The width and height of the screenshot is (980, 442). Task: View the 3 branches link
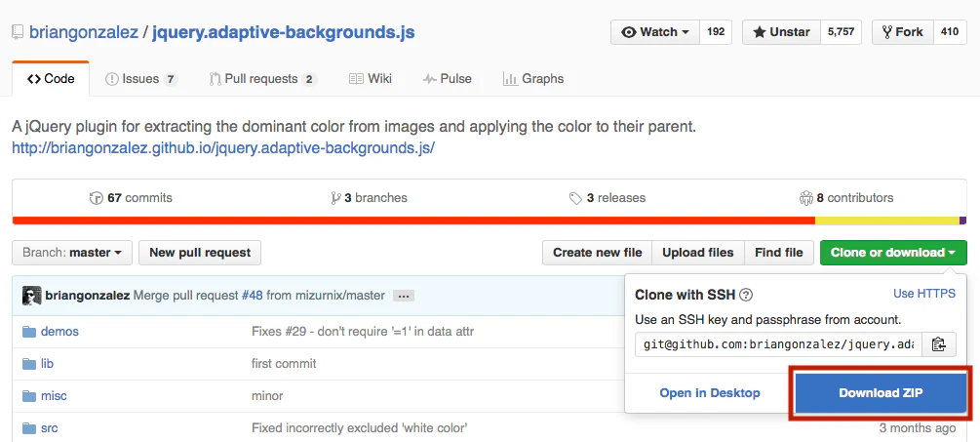click(369, 198)
